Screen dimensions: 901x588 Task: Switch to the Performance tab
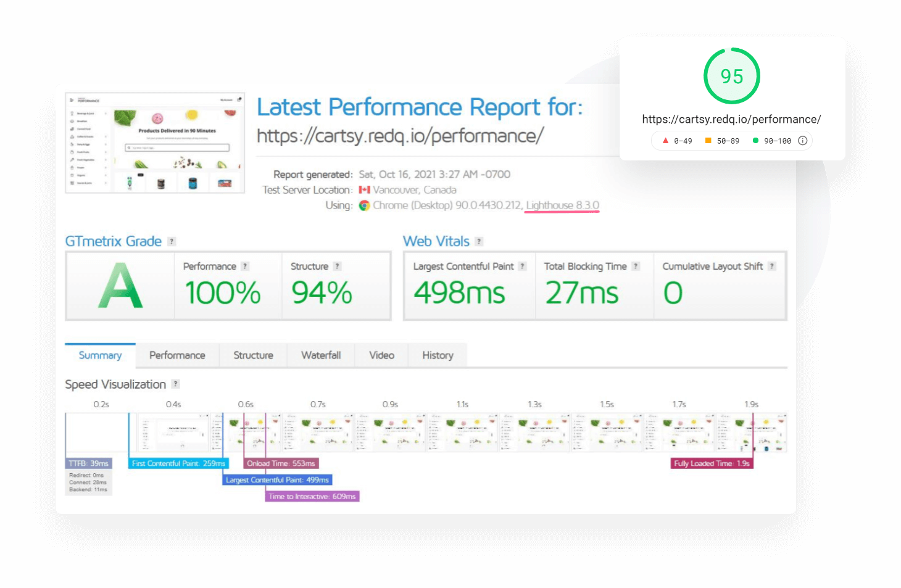(x=177, y=355)
